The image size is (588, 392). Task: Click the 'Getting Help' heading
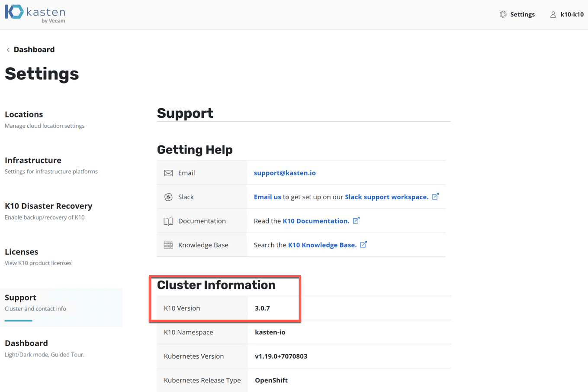195,150
